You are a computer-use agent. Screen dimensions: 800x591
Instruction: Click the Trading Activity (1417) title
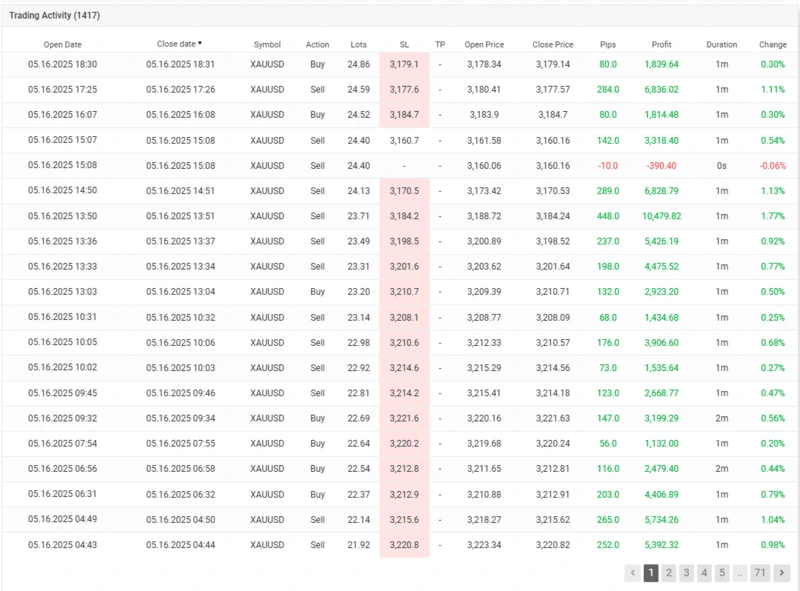(x=55, y=16)
